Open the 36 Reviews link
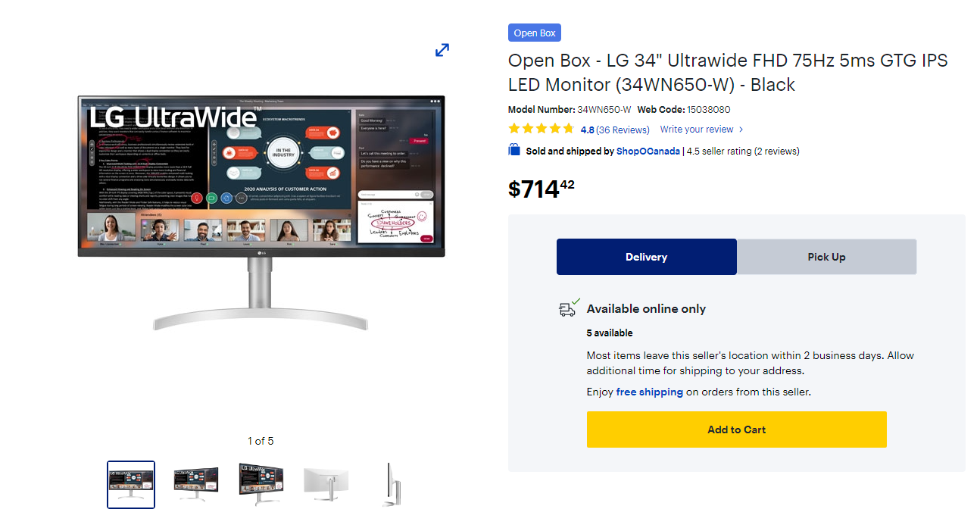This screenshot has height=531, width=980. point(623,130)
